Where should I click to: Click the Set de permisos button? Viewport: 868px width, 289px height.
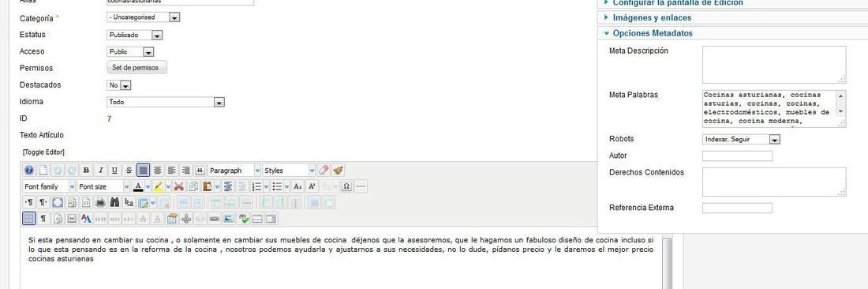coord(137,68)
